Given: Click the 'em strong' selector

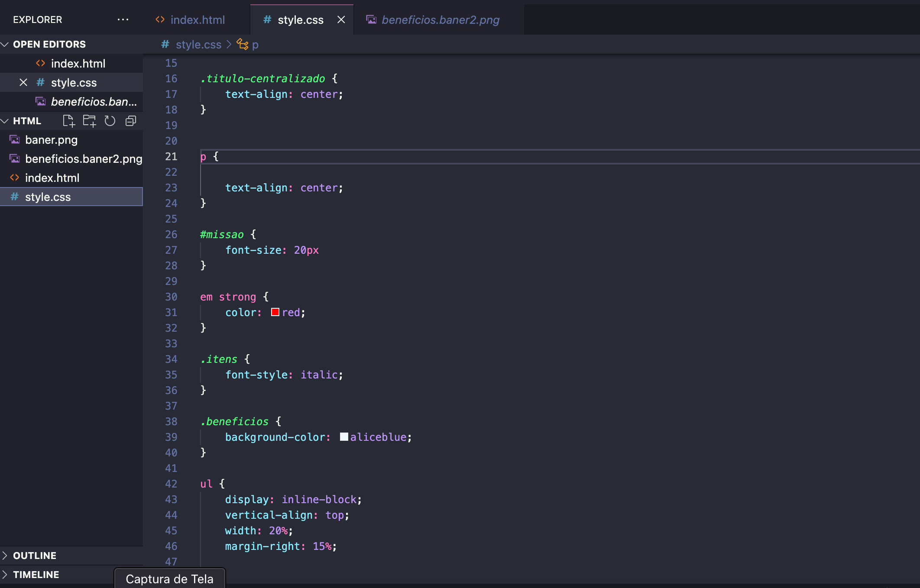Looking at the screenshot, I should click(x=228, y=297).
